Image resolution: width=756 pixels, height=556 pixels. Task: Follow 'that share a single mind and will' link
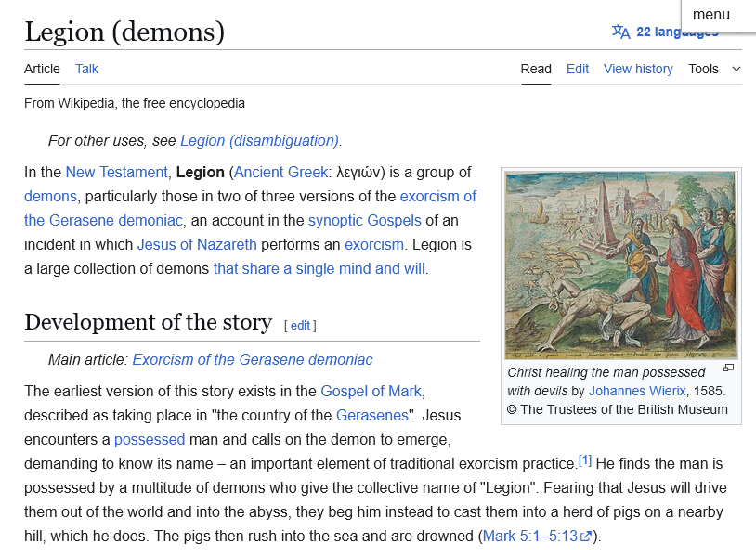point(319,268)
